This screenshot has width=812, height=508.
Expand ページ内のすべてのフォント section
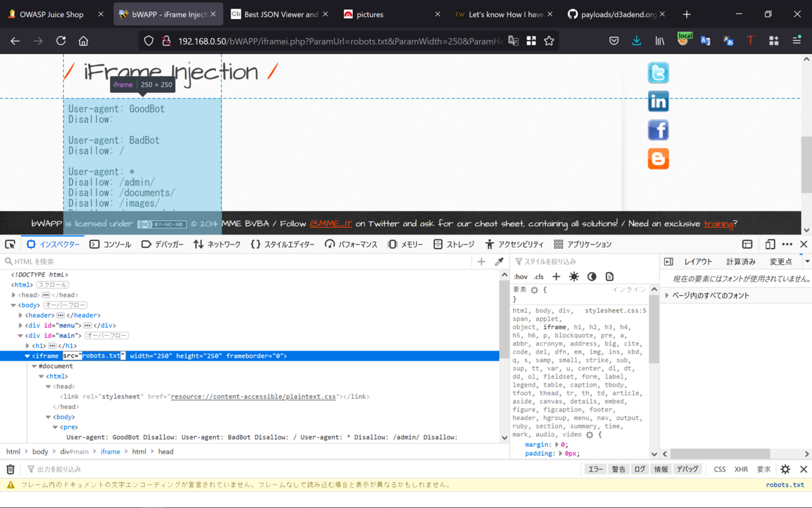tap(667, 295)
